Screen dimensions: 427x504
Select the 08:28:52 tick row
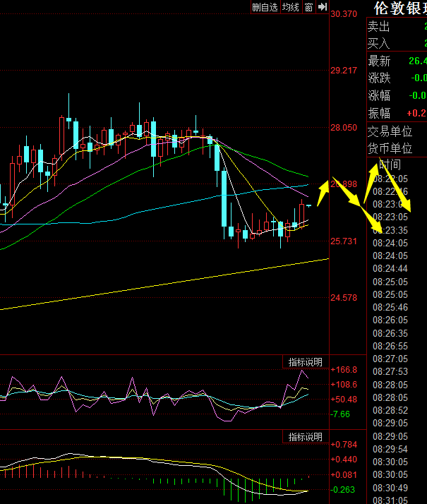390,410
